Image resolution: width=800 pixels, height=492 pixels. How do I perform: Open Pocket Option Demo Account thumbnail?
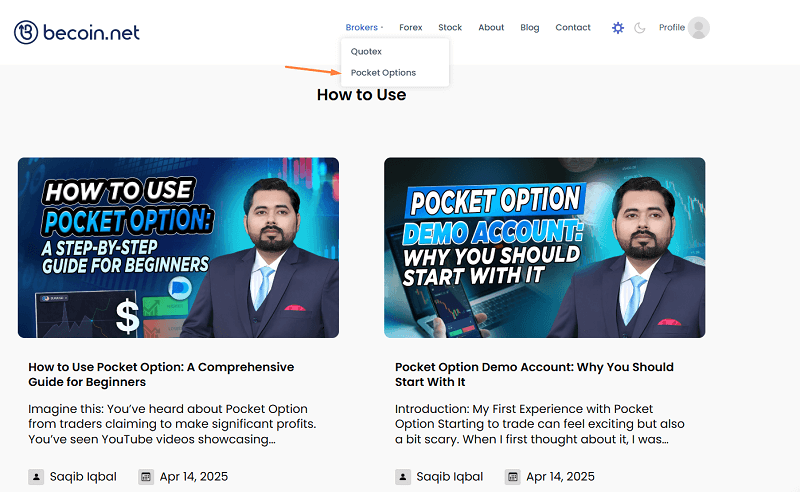coord(544,248)
